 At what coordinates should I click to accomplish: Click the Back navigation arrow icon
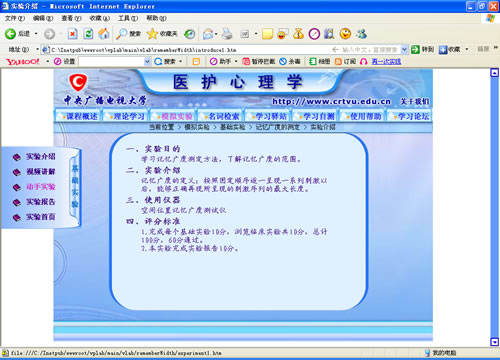(x=10, y=34)
